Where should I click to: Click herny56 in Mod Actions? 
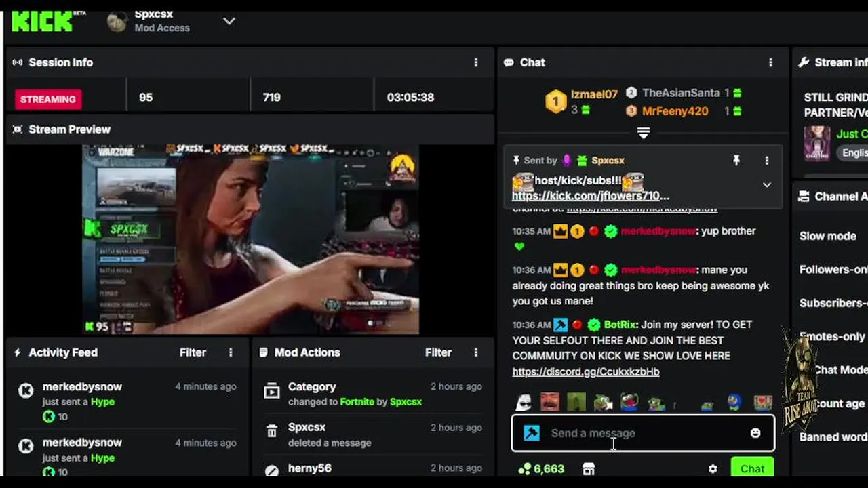[309, 468]
